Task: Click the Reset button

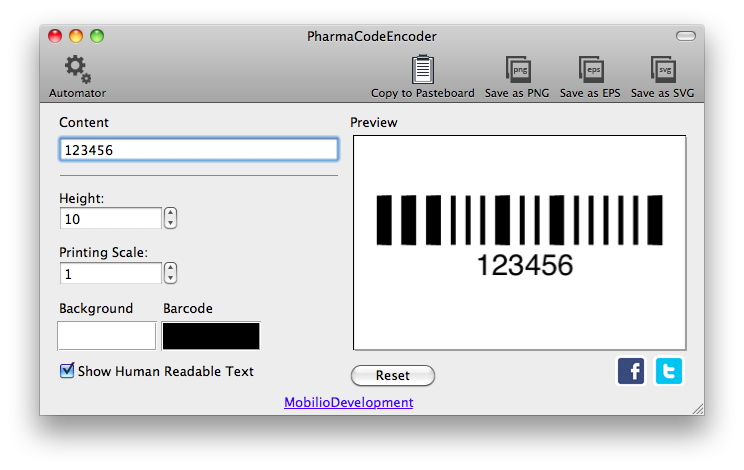Action: 393,375
